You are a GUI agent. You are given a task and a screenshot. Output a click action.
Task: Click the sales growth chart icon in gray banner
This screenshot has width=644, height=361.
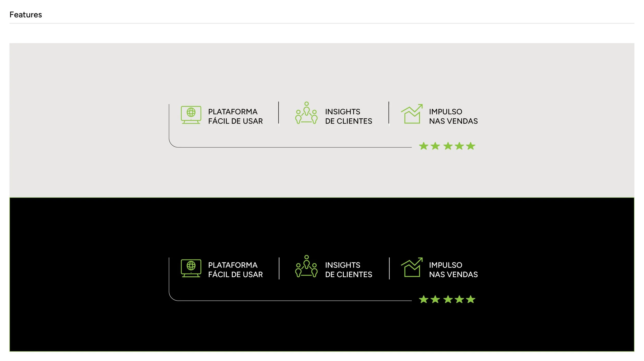pyautogui.click(x=412, y=114)
